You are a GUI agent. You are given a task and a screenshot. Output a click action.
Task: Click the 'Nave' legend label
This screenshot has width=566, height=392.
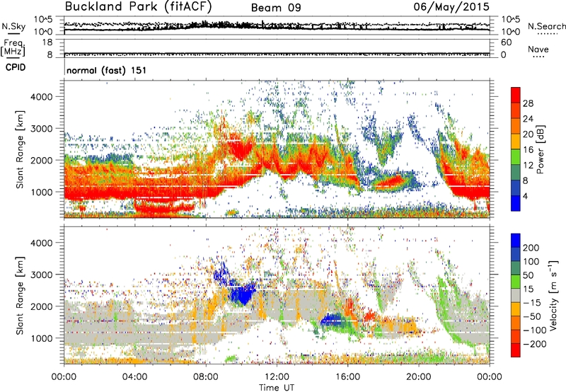tap(538, 49)
